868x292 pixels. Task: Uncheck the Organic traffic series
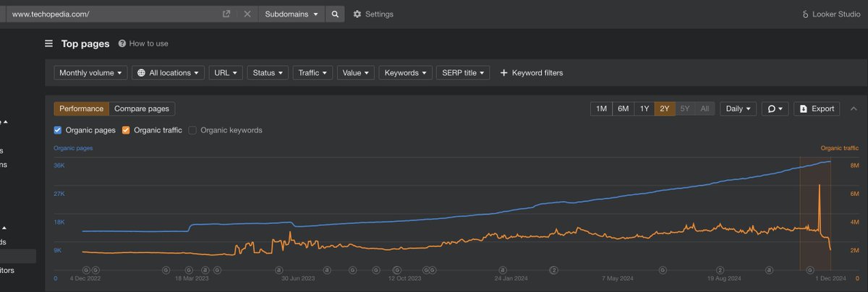pos(126,130)
